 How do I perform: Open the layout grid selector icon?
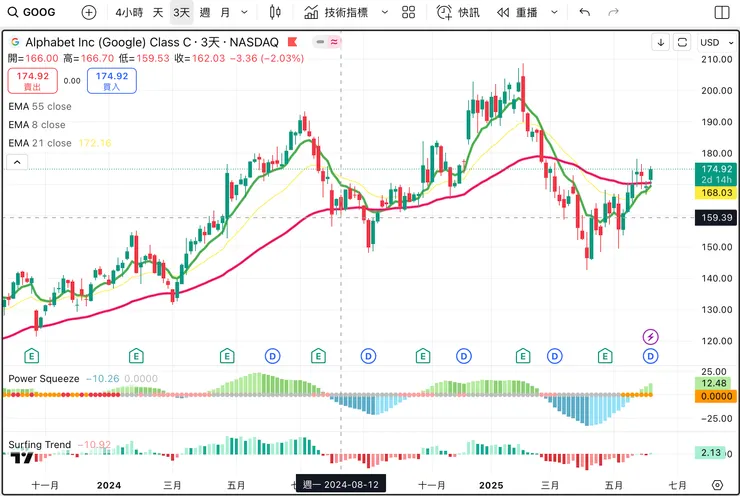tap(409, 12)
